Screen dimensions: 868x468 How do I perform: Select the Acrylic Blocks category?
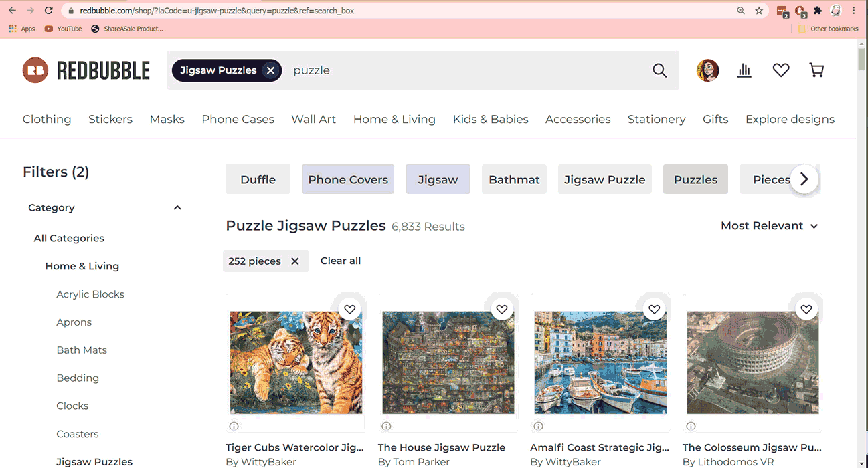click(90, 294)
